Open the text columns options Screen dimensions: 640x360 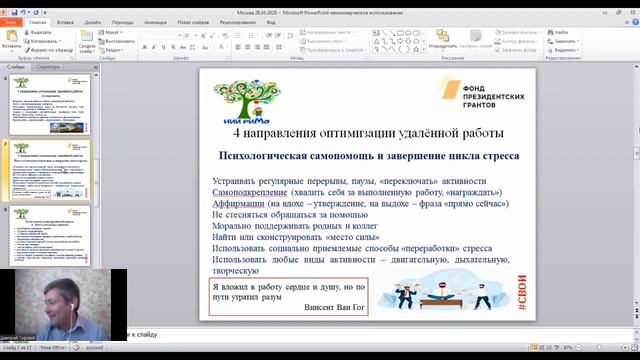click(280, 47)
